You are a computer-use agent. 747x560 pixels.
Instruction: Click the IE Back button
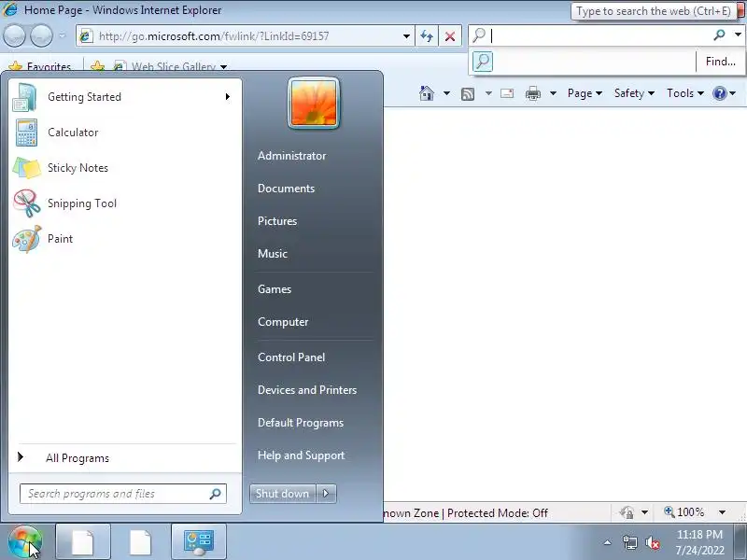[14, 36]
